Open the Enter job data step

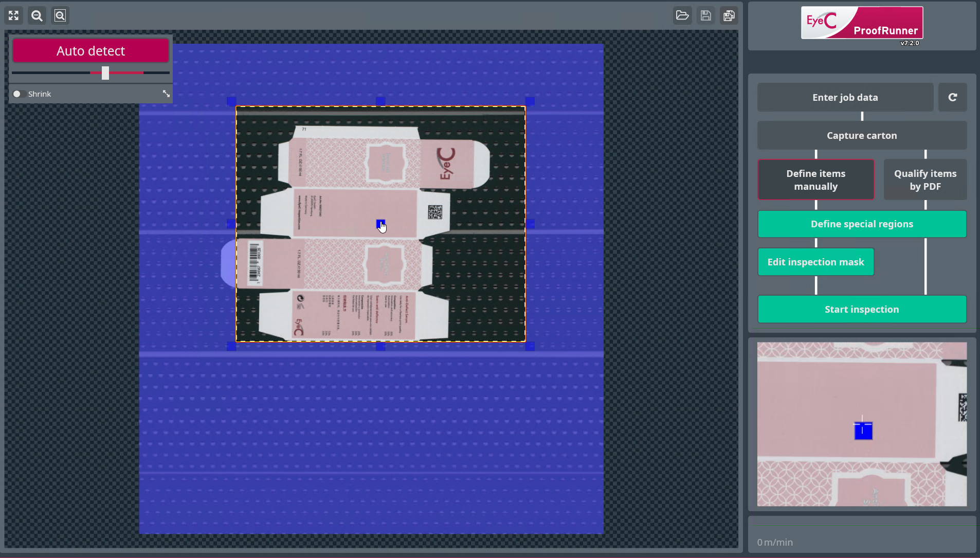tap(845, 97)
